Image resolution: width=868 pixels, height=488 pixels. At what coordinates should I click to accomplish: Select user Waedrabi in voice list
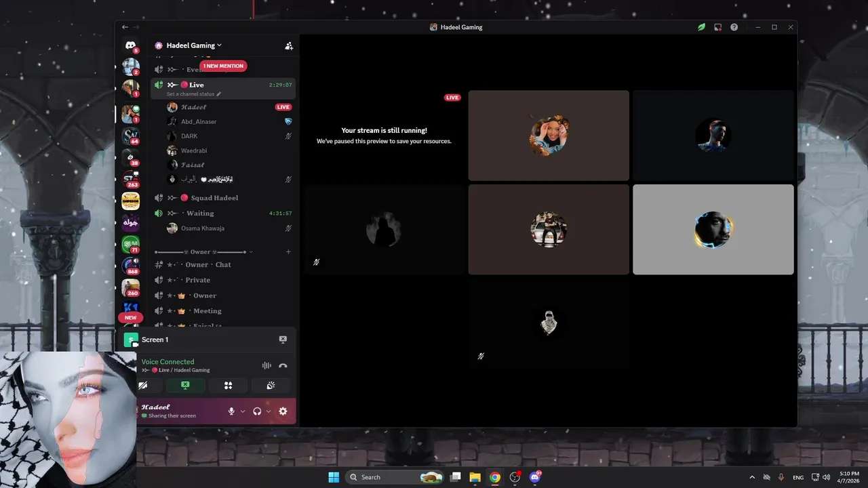[x=229, y=150]
